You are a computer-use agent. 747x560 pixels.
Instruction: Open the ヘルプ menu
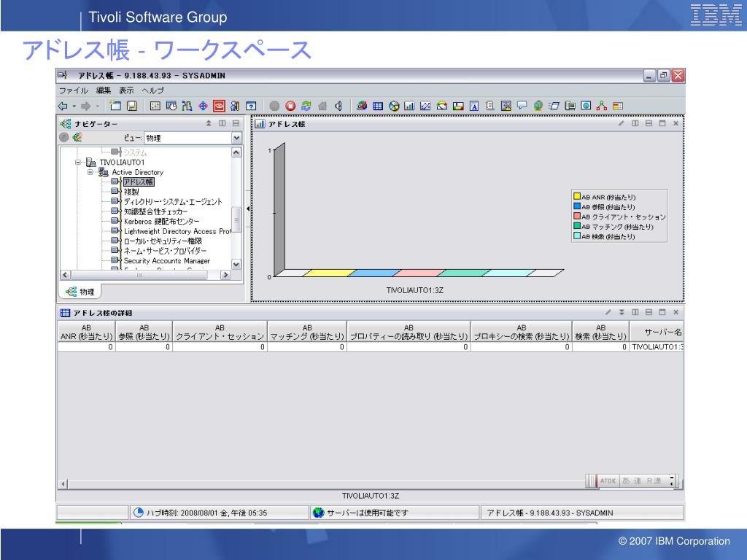click(152, 90)
